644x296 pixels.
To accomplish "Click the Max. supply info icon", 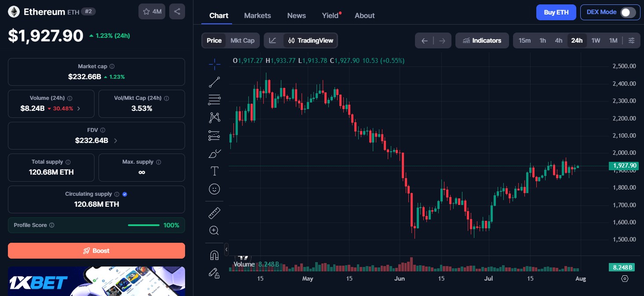I will tap(159, 162).
